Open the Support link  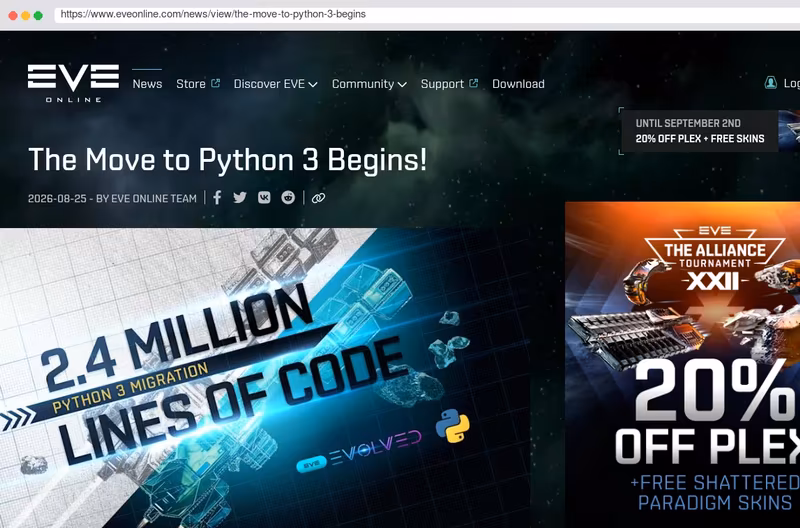pyautogui.click(x=442, y=84)
